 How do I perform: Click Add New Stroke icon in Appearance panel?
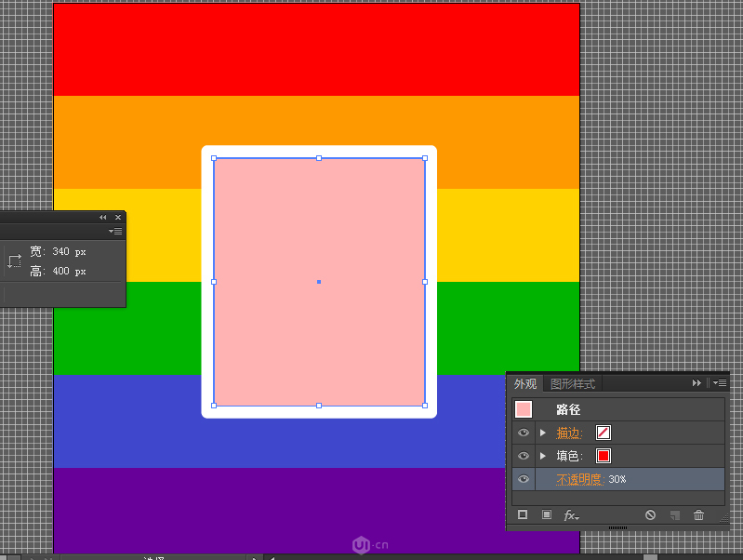(x=523, y=514)
